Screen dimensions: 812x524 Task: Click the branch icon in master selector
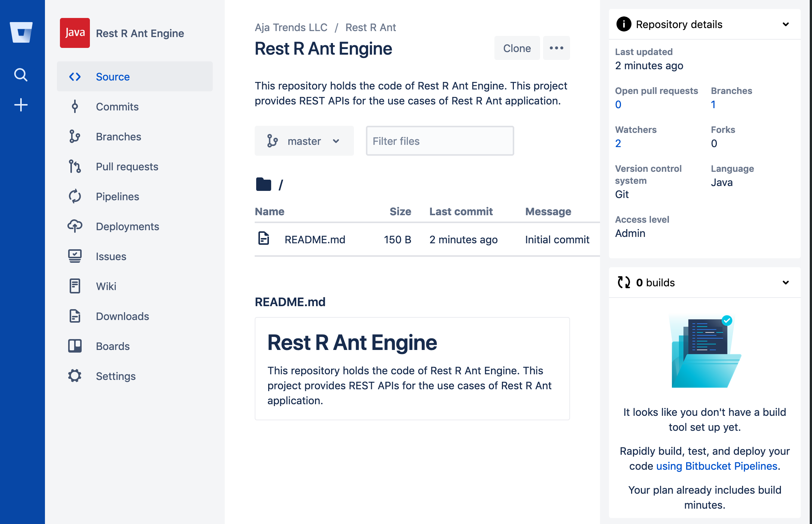click(x=273, y=141)
